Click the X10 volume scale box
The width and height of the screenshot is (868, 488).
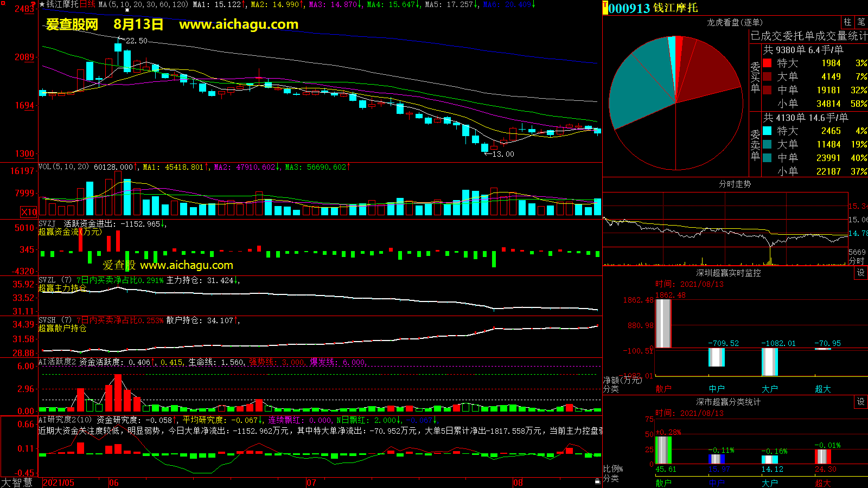[x=29, y=212]
